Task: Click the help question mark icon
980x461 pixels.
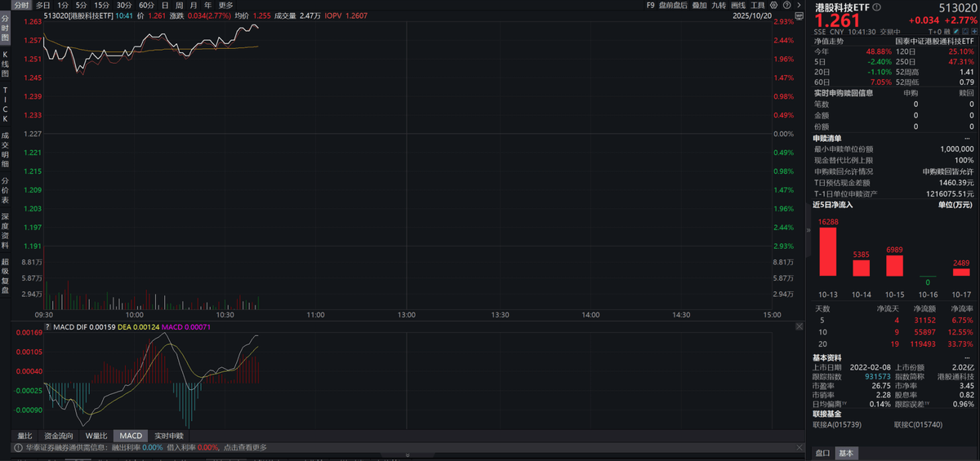Action: coord(786,5)
